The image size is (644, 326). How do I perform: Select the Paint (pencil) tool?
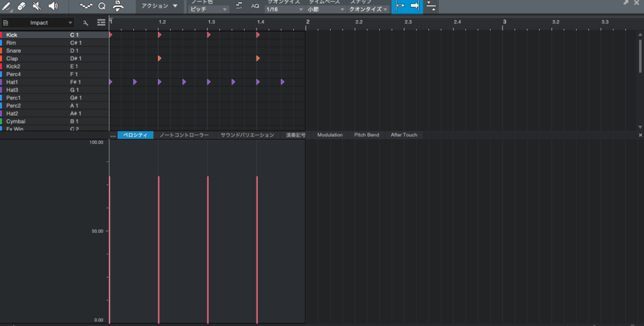click(6, 6)
